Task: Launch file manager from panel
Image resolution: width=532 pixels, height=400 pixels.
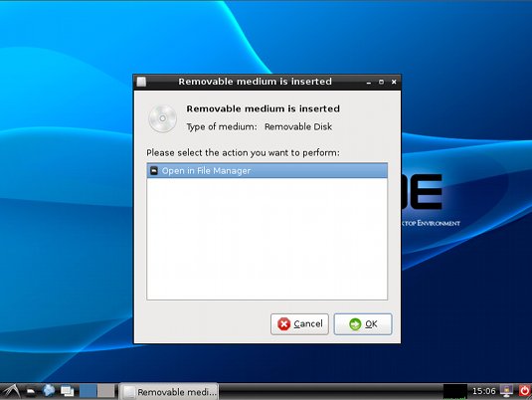Action: [x=31, y=392]
